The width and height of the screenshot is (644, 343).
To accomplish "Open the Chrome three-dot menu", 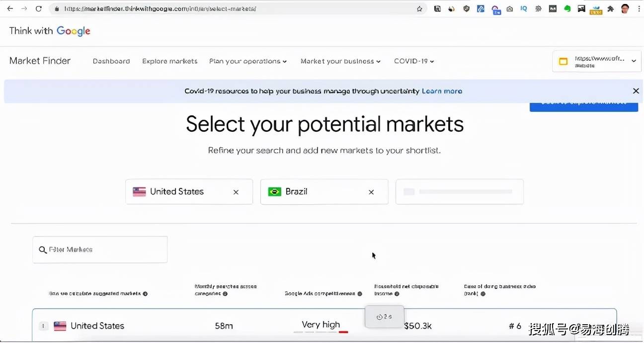I will coord(639,8).
